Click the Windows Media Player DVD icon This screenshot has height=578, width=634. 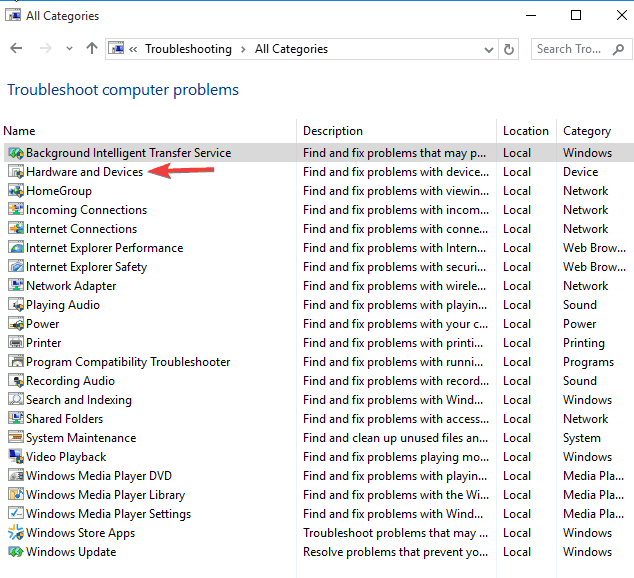(x=16, y=476)
